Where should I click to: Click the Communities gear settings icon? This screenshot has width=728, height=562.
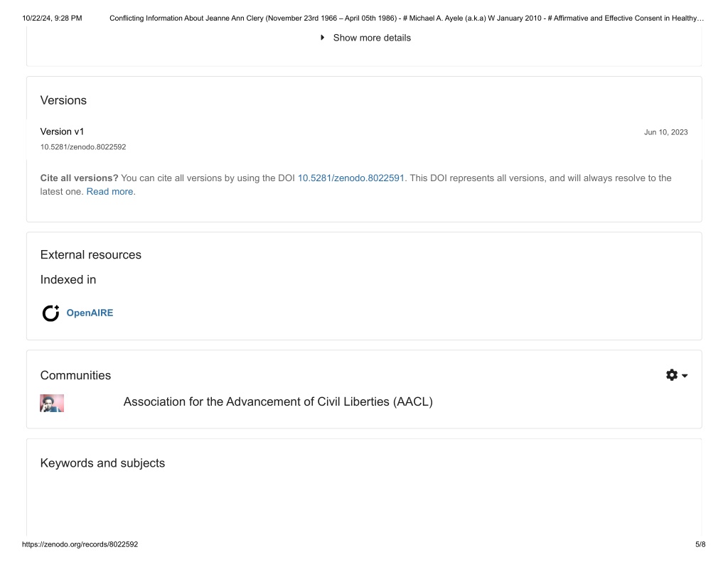672,375
